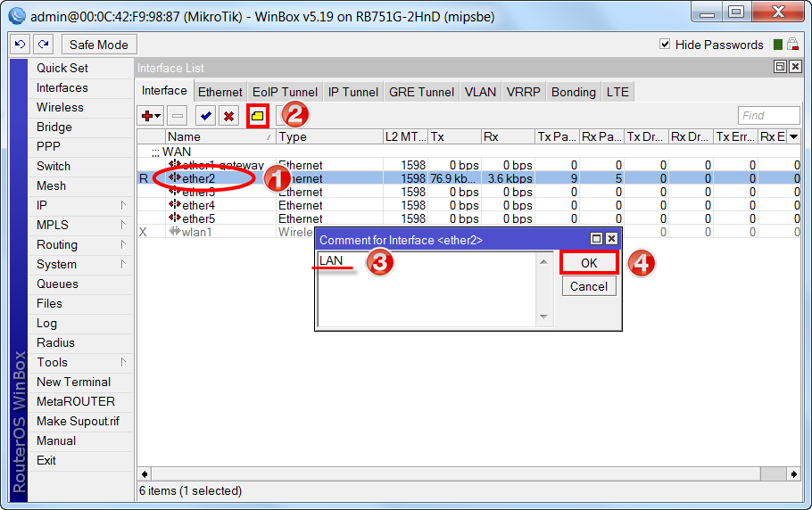
Task: Click the red X disable icon
Action: (x=229, y=116)
